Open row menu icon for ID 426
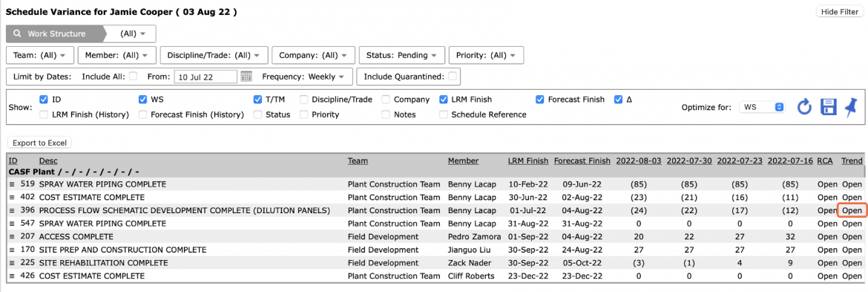Screen dimensions: 868x292 coord(12,276)
